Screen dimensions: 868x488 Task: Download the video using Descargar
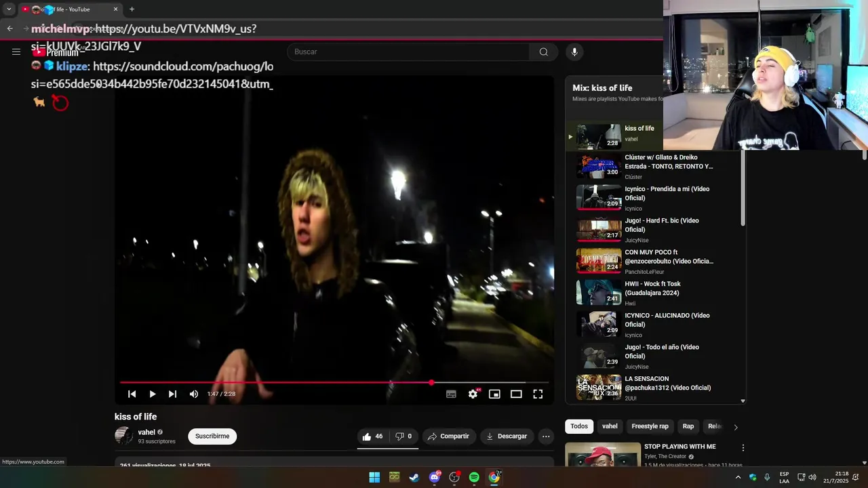click(x=507, y=436)
